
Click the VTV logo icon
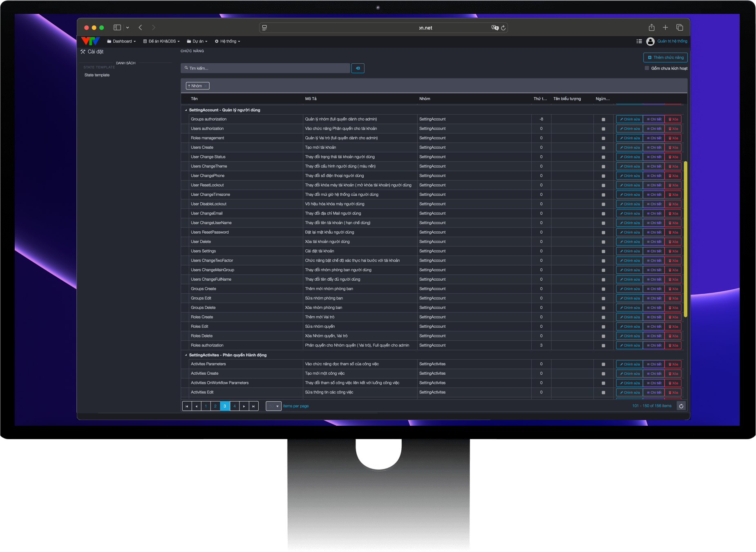90,41
